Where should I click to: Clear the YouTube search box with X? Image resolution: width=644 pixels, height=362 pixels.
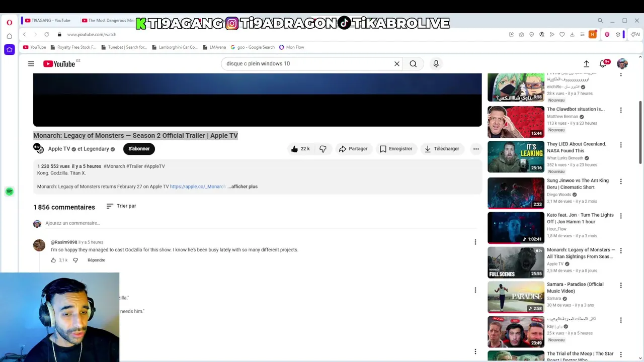click(x=396, y=64)
